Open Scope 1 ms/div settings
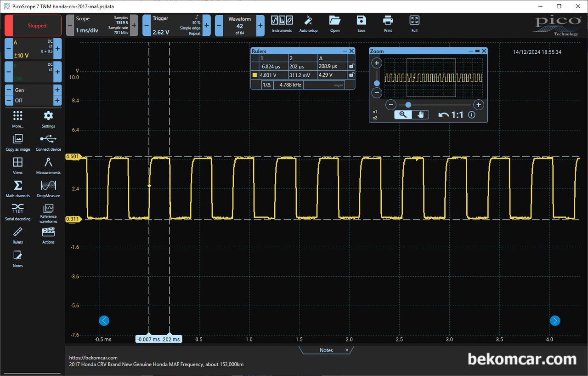 tap(102, 25)
